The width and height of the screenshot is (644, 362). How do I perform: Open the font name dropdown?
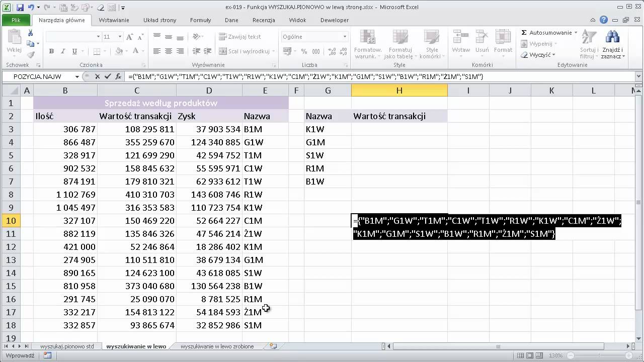pyautogui.click(x=99, y=37)
